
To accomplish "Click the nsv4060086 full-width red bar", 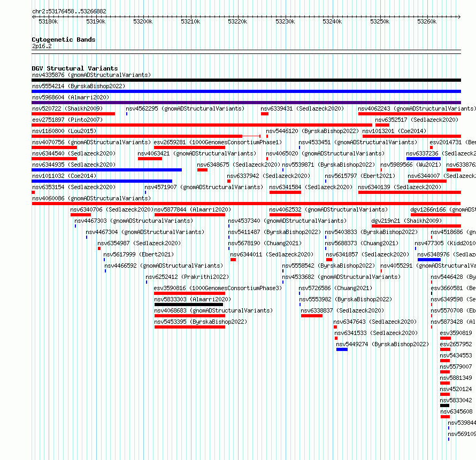I will tap(246, 204).
